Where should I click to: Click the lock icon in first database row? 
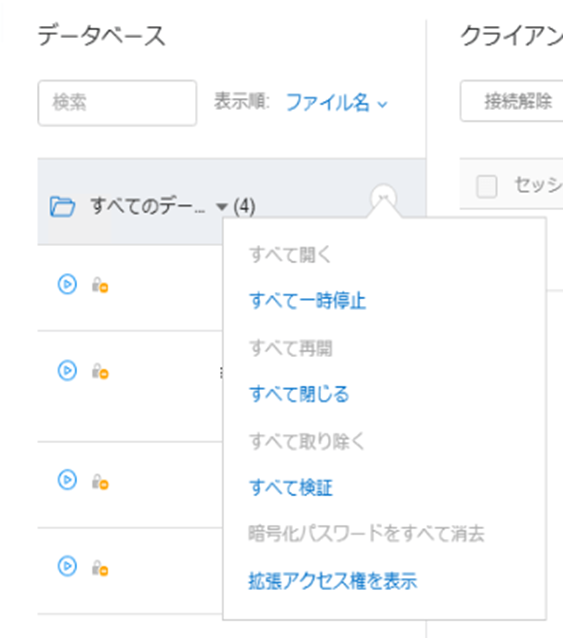click(x=100, y=285)
